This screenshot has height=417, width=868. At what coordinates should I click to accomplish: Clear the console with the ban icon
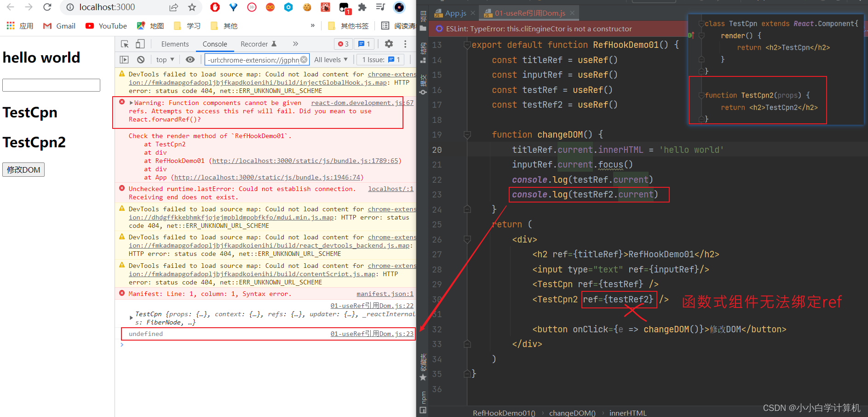coord(141,59)
